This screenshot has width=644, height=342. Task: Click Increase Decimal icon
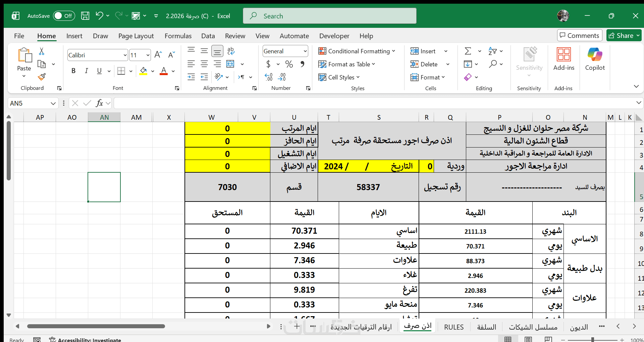click(268, 77)
